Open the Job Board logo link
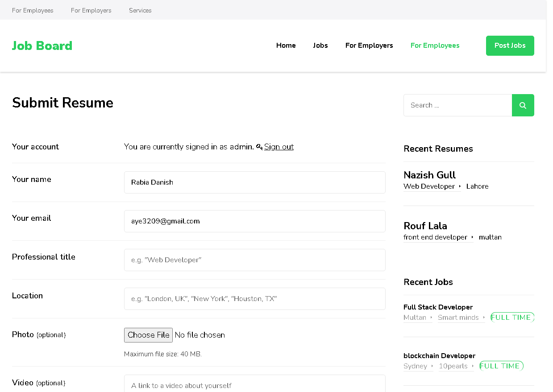553x392 pixels. (42, 45)
